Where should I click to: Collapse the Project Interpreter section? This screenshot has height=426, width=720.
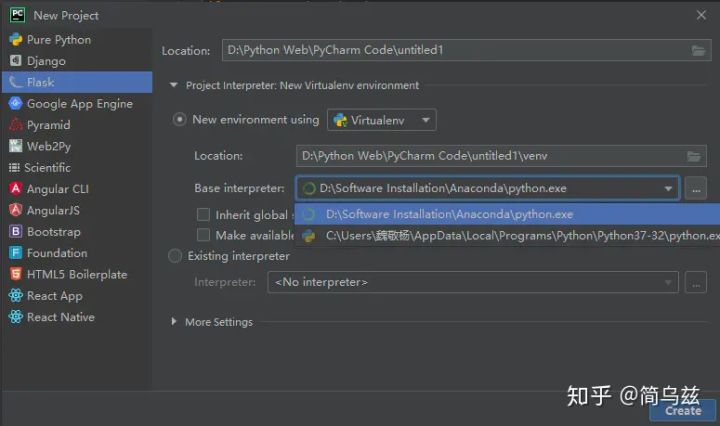pos(174,85)
